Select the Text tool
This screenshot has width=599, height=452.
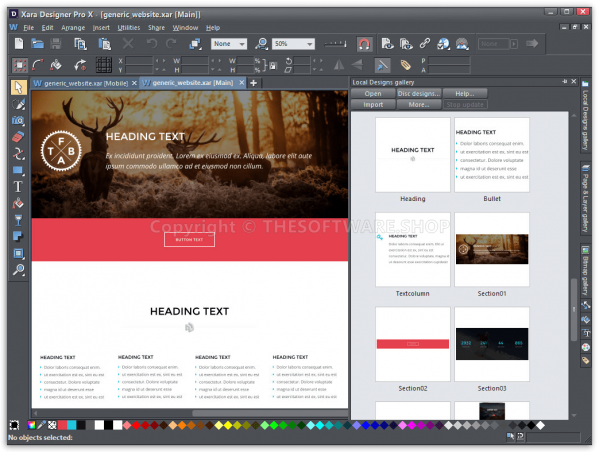(18, 187)
